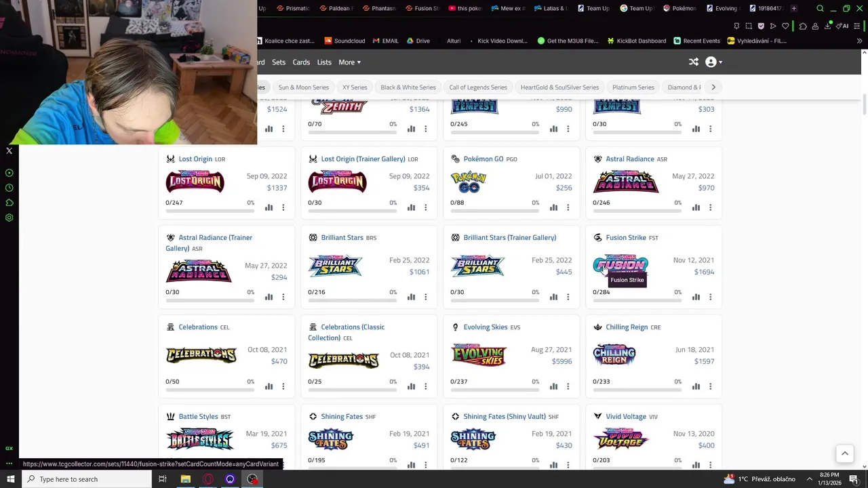The image size is (868, 488).
Task: Click the snapshot icon in address bar
Action: (749, 26)
